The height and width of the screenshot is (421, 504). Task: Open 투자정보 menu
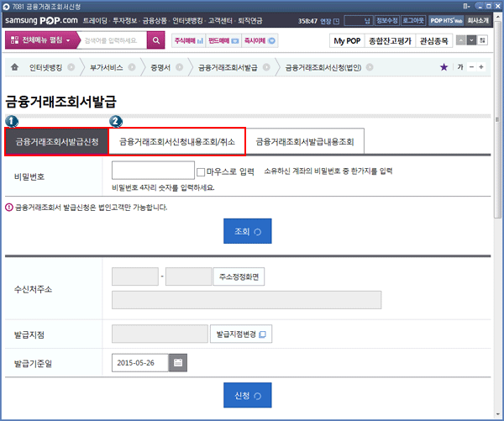(124, 20)
